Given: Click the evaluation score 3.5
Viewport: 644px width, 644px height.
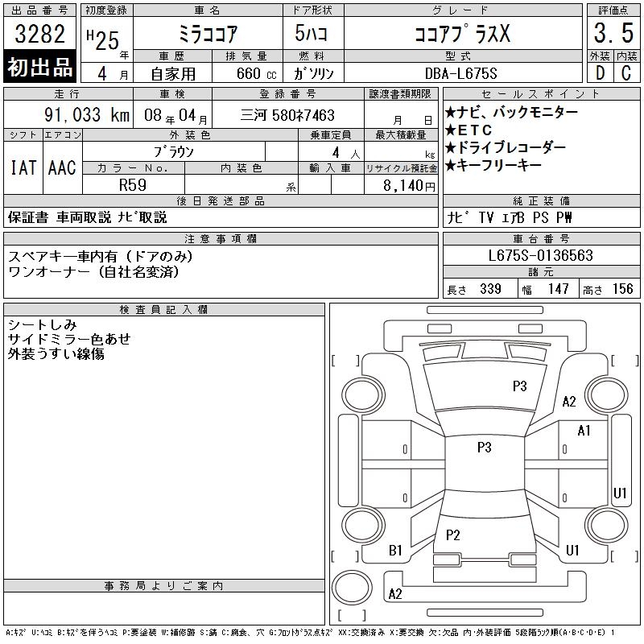Looking at the screenshot, I should [x=613, y=33].
